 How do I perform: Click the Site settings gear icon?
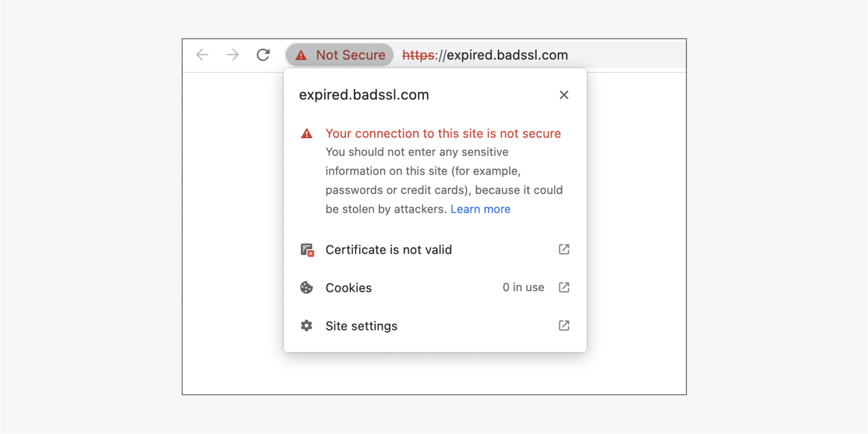(306, 326)
